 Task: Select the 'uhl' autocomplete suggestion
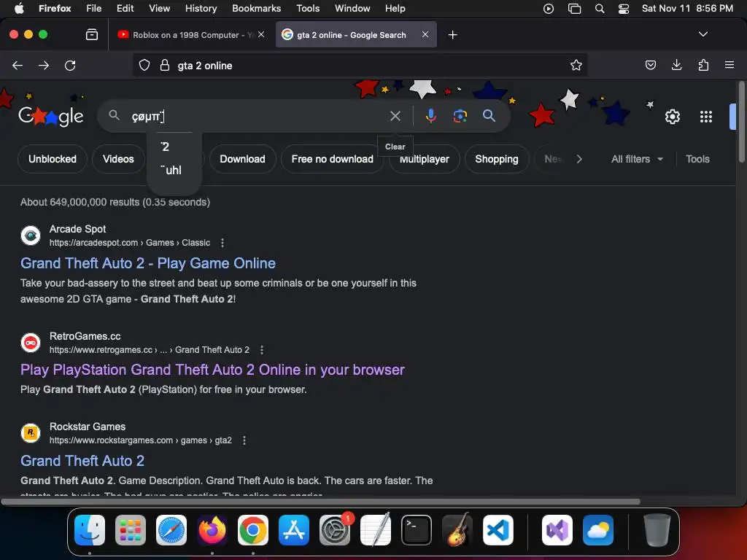174,170
